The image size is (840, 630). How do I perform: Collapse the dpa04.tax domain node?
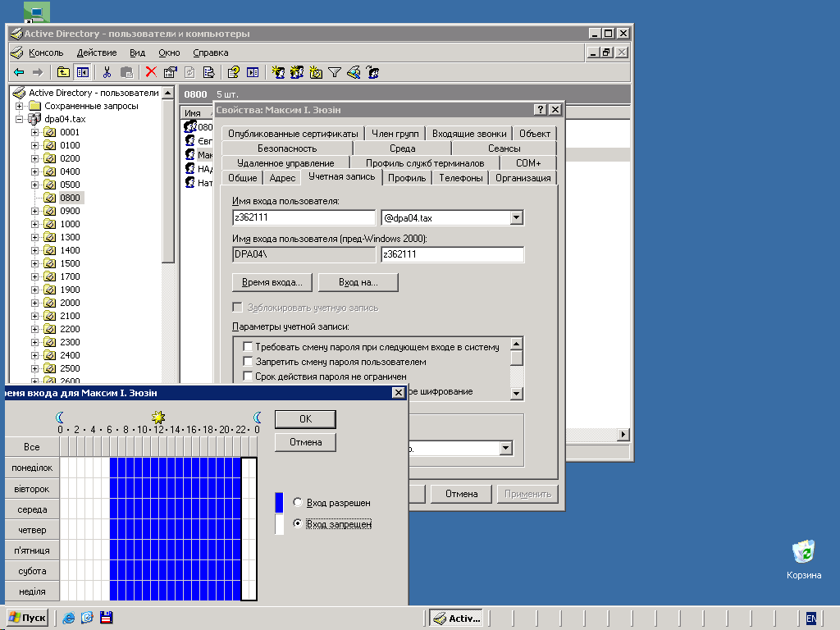[20, 119]
